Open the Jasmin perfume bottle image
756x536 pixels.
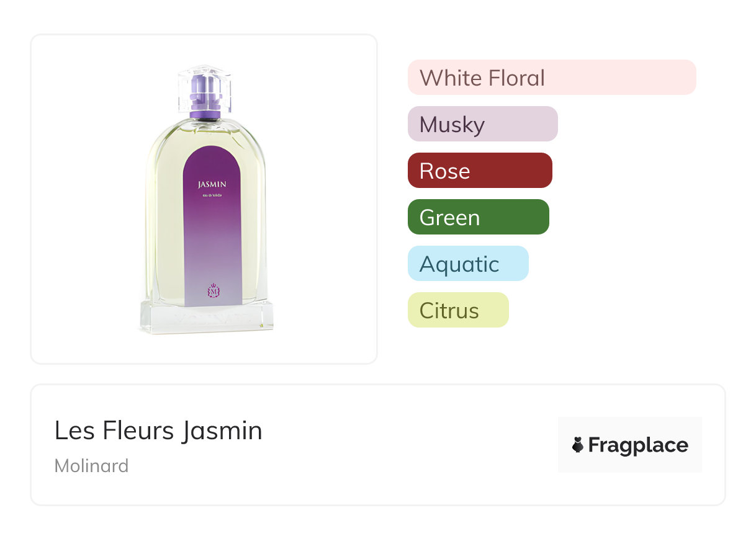tap(204, 199)
